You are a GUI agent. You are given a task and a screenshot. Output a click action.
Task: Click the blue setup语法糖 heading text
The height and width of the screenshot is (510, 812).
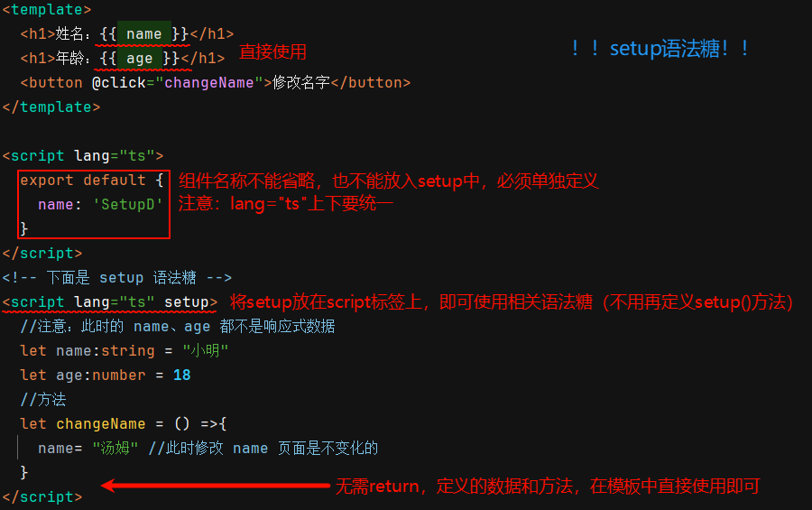point(660,49)
